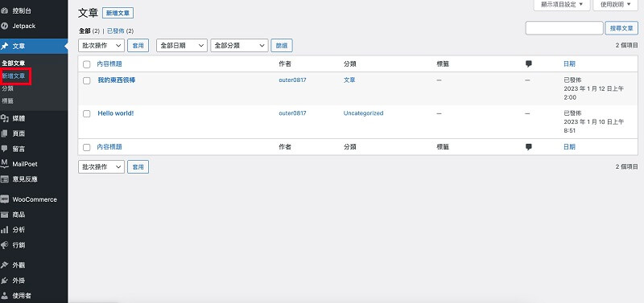Click the WooCommerce logo icon
This screenshot has width=644, height=303.
pos(5,199)
